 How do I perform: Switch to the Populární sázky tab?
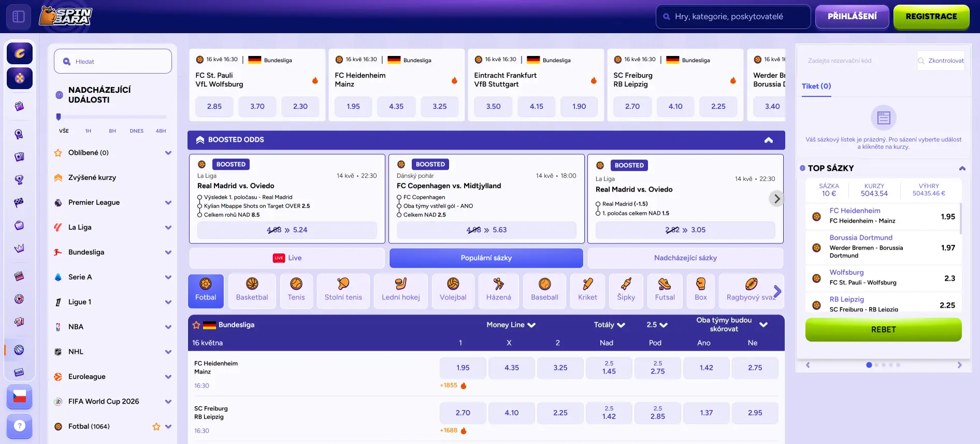(486, 258)
